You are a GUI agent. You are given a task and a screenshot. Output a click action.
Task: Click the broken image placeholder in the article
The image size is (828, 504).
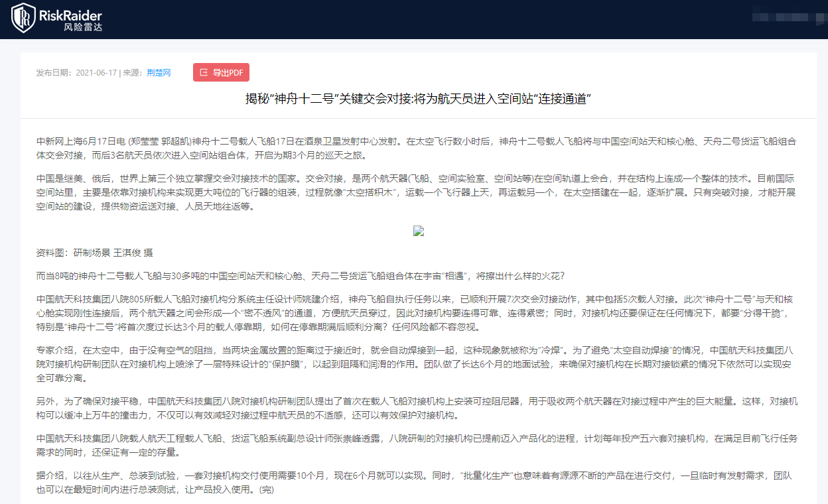[x=419, y=231]
